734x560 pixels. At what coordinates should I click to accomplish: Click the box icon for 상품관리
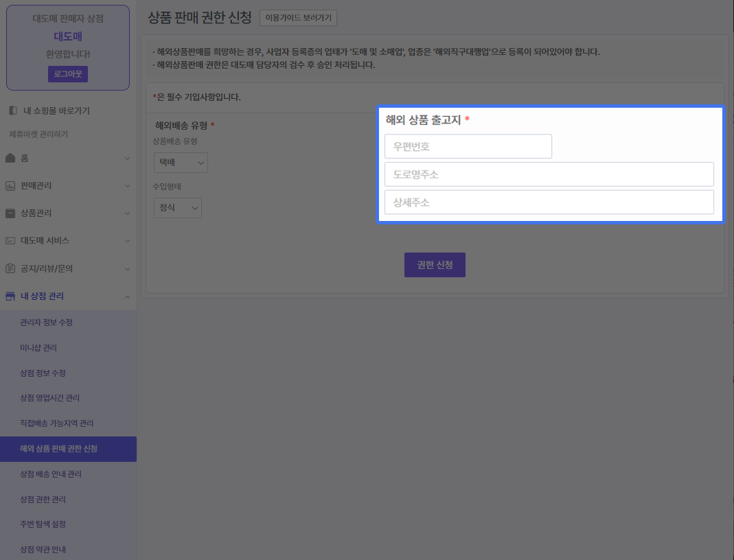(10, 213)
